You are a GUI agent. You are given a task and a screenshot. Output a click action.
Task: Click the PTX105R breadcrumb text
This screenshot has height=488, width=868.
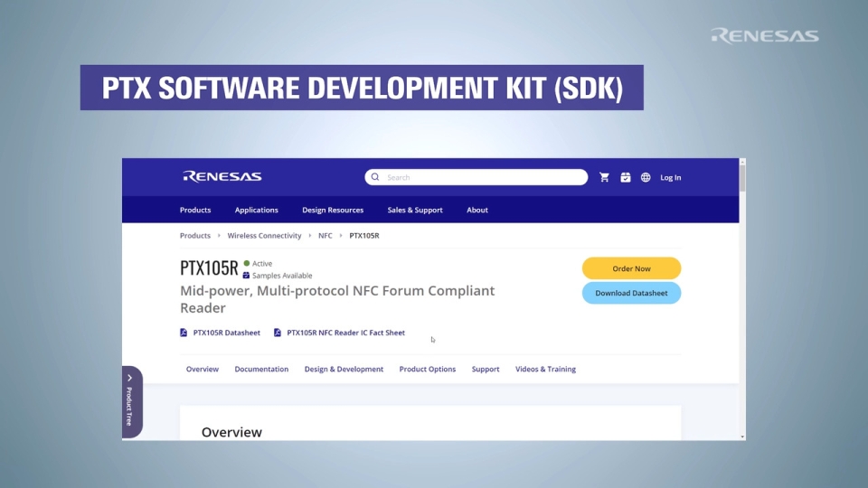364,235
